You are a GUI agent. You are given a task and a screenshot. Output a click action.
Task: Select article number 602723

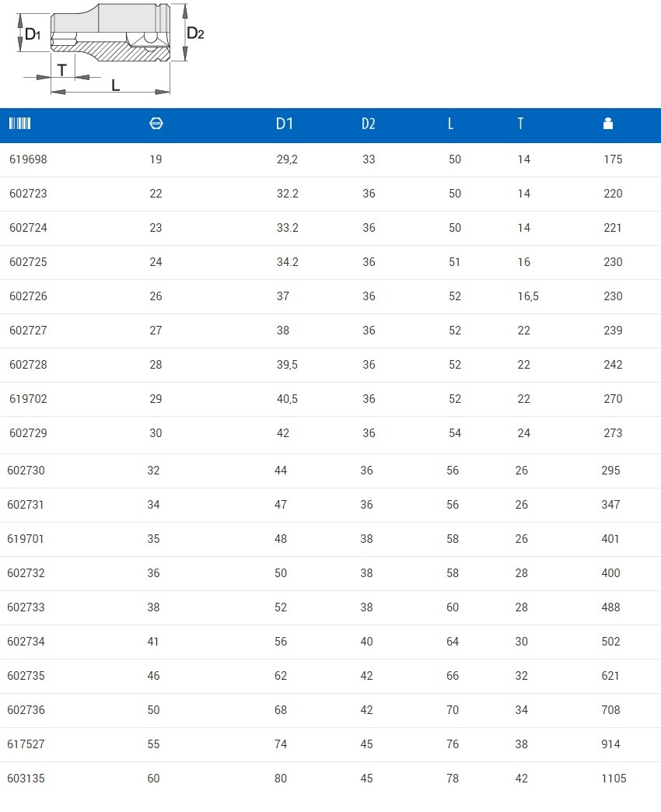tap(28, 194)
